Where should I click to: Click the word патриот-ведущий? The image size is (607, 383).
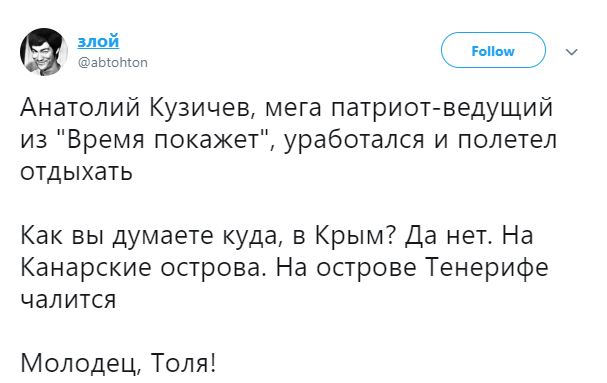(442, 108)
